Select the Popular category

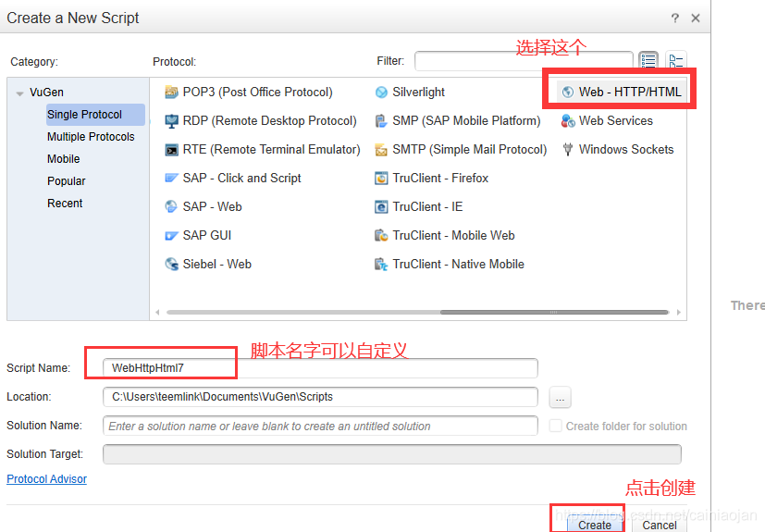[x=67, y=181]
